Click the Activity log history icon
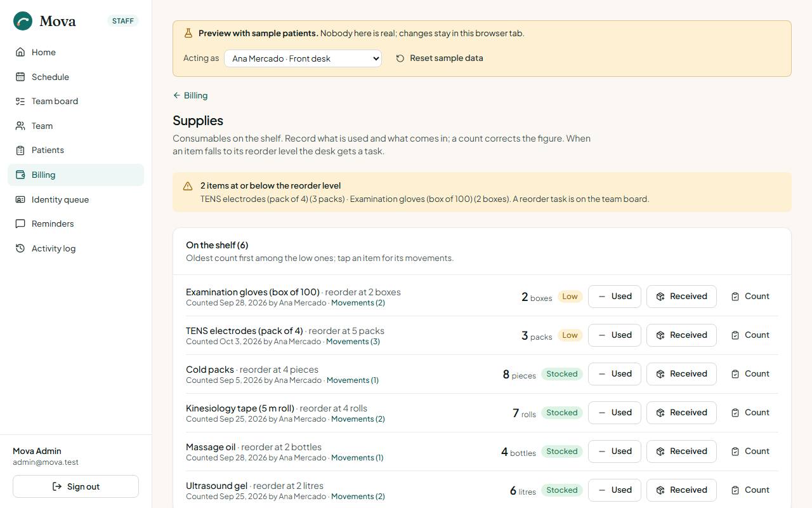The height and width of the screenshot is (508, 812). pos(20,248)
